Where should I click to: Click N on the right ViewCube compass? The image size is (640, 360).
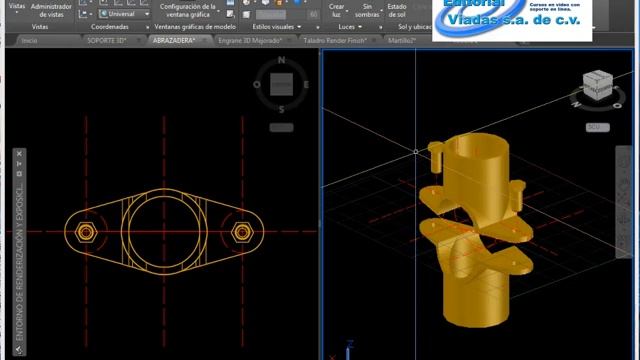(x=577, y=105)
